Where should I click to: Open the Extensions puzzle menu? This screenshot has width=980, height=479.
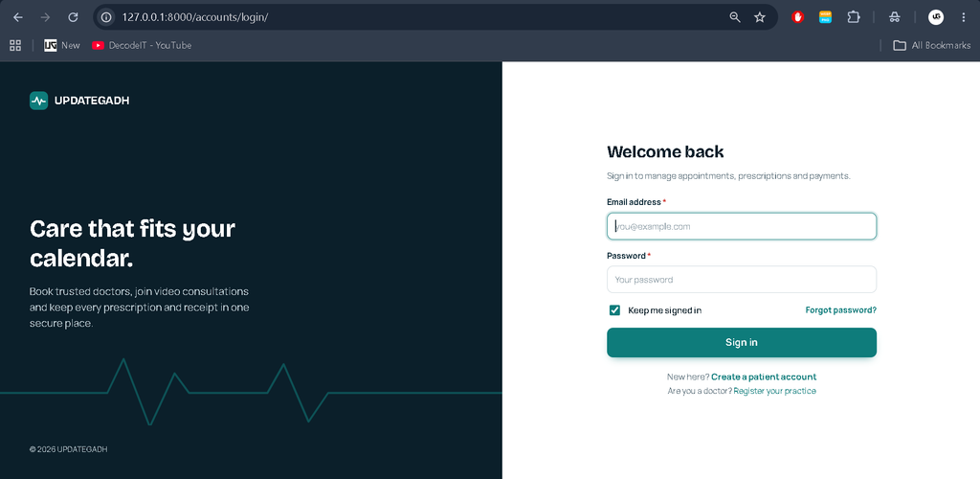[854, 17]
